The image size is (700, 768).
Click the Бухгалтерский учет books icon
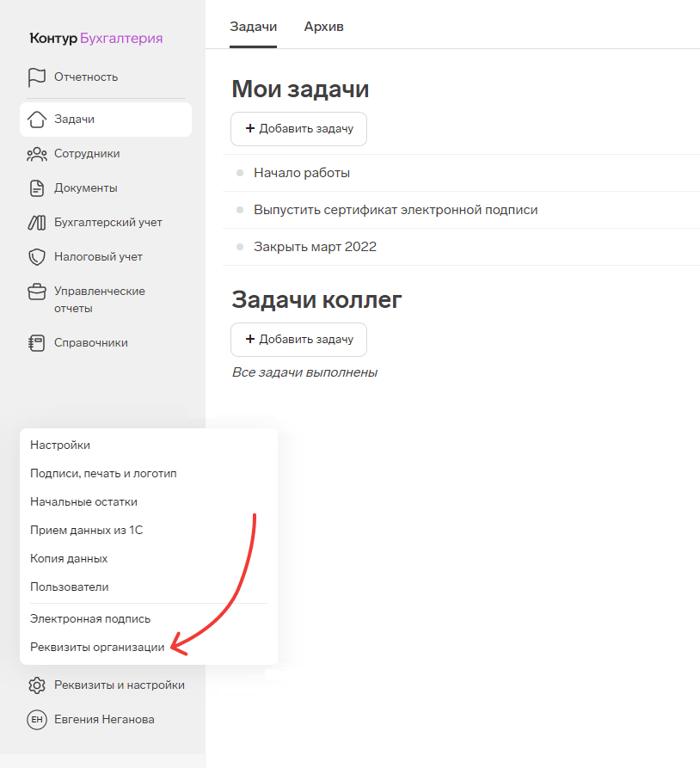(36, 223)
